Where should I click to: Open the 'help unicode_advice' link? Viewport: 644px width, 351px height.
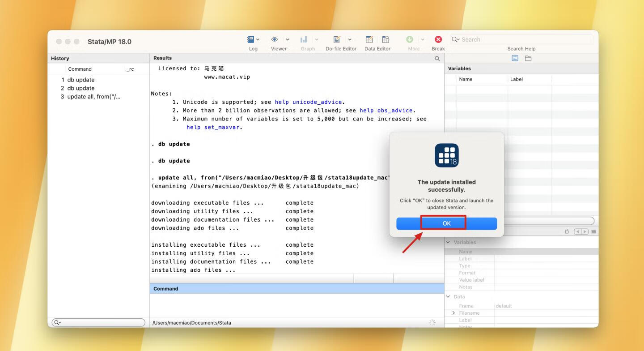(308, 102)
